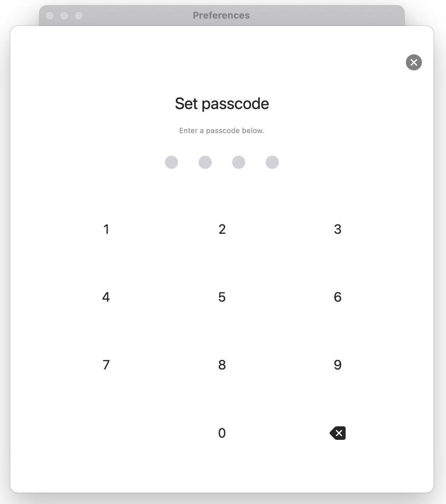Click the second passcode dot indicator
The height and width of the screenshot is (504, 446).
(205, 162)
